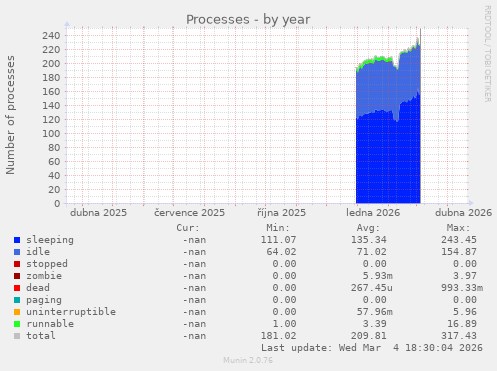Click the runnable legend color swatch
The image size is (497, 371).
[17, 324]
